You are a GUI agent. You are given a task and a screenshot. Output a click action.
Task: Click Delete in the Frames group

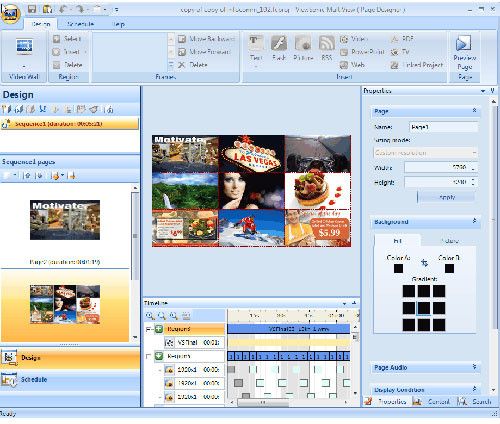(193, 65)
